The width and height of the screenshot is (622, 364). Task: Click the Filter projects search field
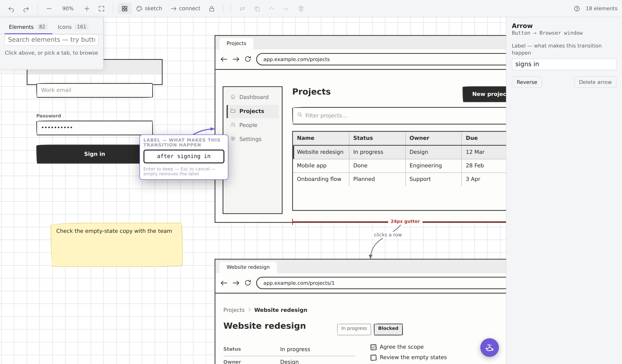click(399, 116)
